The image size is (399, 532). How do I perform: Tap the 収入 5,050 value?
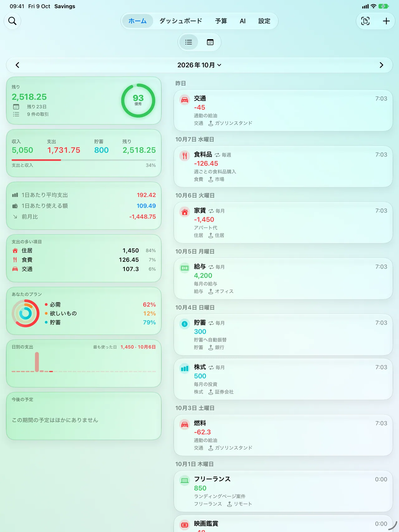pos(22,150)
